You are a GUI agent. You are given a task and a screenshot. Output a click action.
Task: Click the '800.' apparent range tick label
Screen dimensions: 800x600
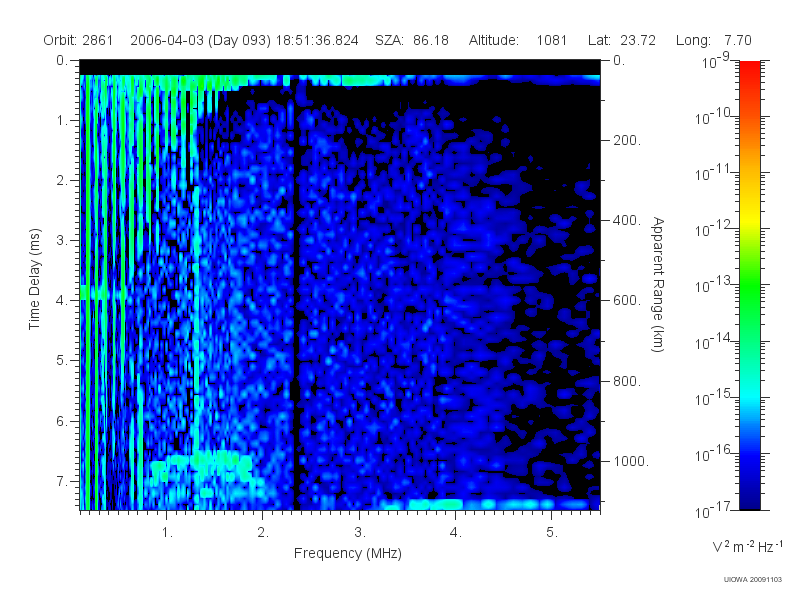tap(627, 381)
